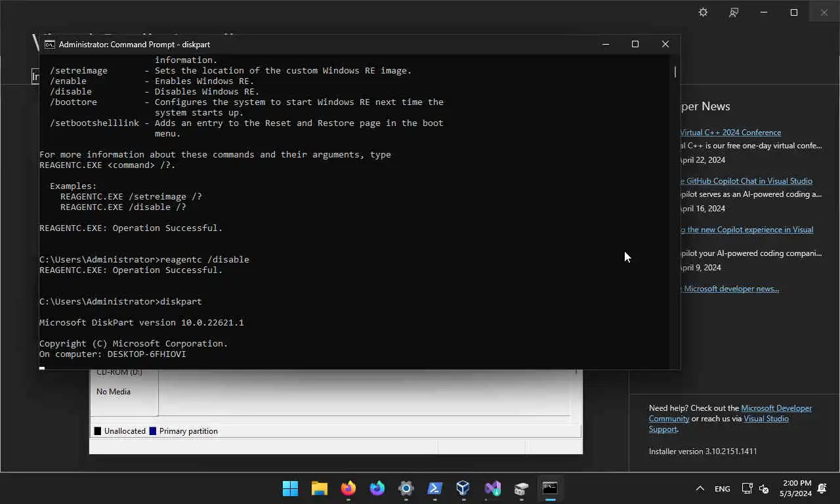Click 'Microsoft DiskPart version 10.0.22621.1' line
The height and width of the screenshot is (504, 840).
point(142,323)
